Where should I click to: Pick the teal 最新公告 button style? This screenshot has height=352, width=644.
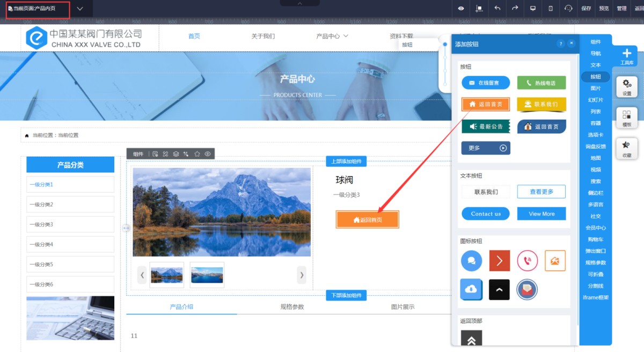(x=486, y=126)
